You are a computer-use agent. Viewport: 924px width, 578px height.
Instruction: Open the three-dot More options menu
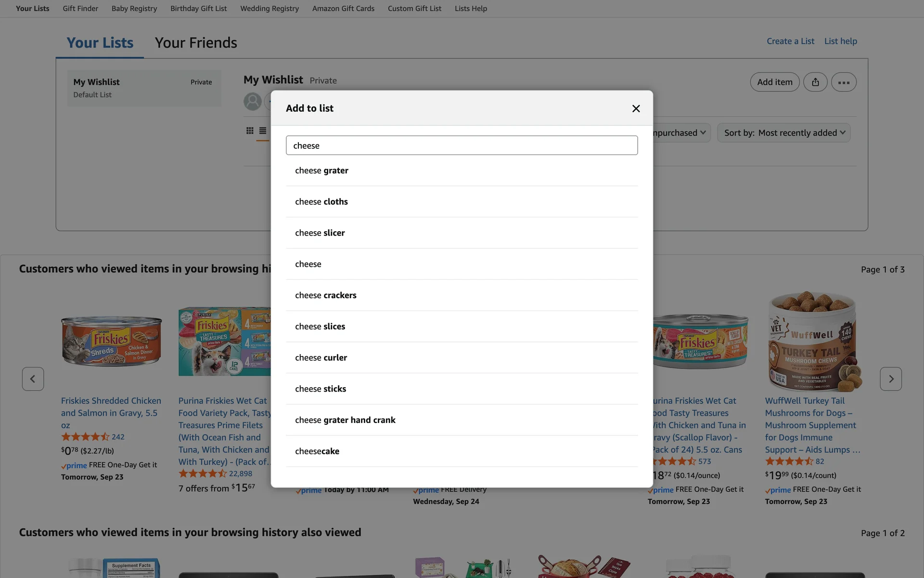click(x=844, y=82)
